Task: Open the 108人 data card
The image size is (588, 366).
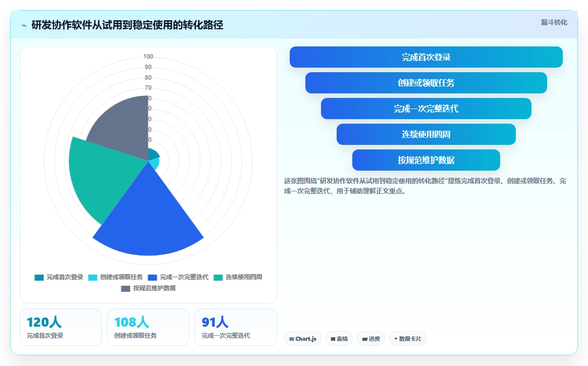Action: coord(148,327)
